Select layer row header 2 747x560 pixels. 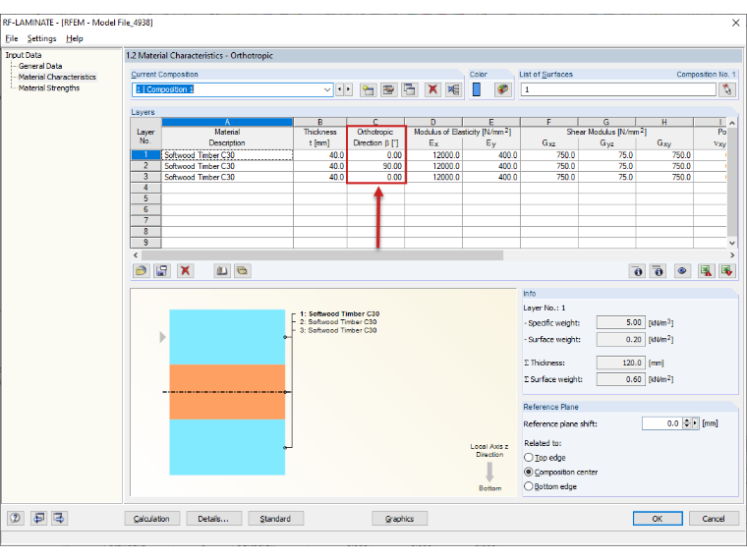pos(145,166)
